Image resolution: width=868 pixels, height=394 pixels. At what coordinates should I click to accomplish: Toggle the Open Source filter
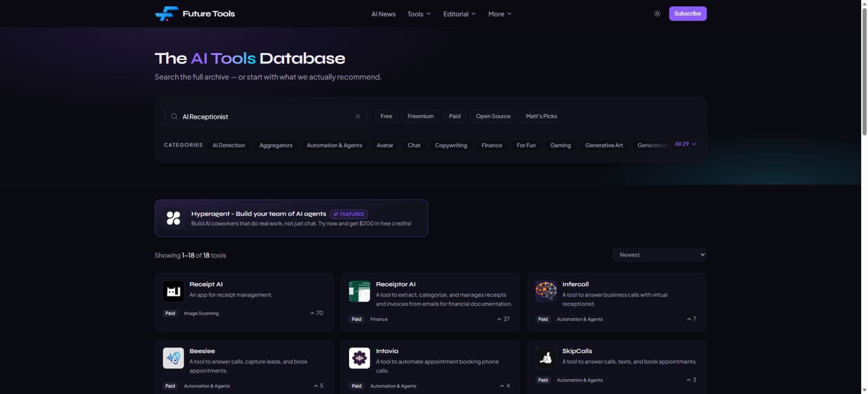pyautogui.click(x=493, y=116)
